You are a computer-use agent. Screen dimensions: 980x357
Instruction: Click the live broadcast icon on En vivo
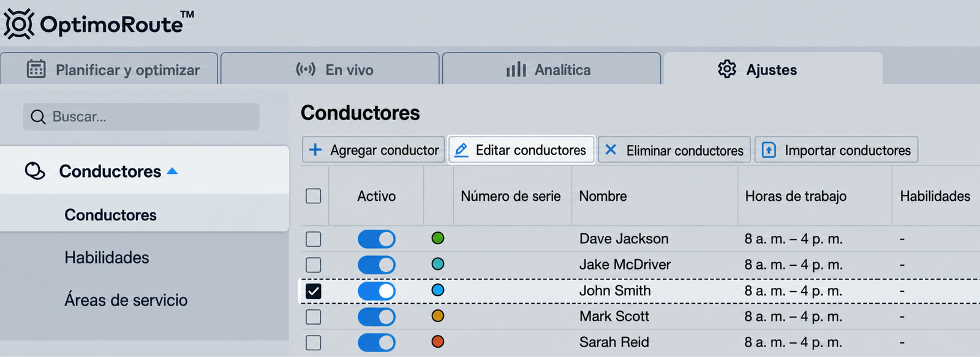tap(306, 69)
